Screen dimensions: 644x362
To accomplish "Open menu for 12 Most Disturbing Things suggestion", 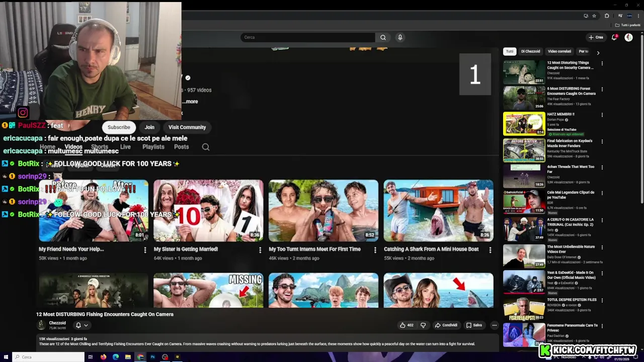I will [602, 63].
